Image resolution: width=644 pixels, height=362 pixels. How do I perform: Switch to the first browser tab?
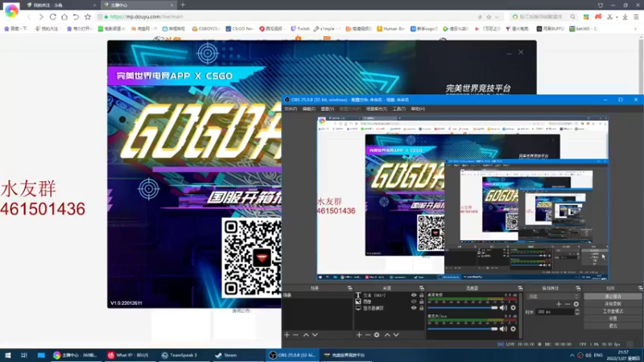click(60, 5)
